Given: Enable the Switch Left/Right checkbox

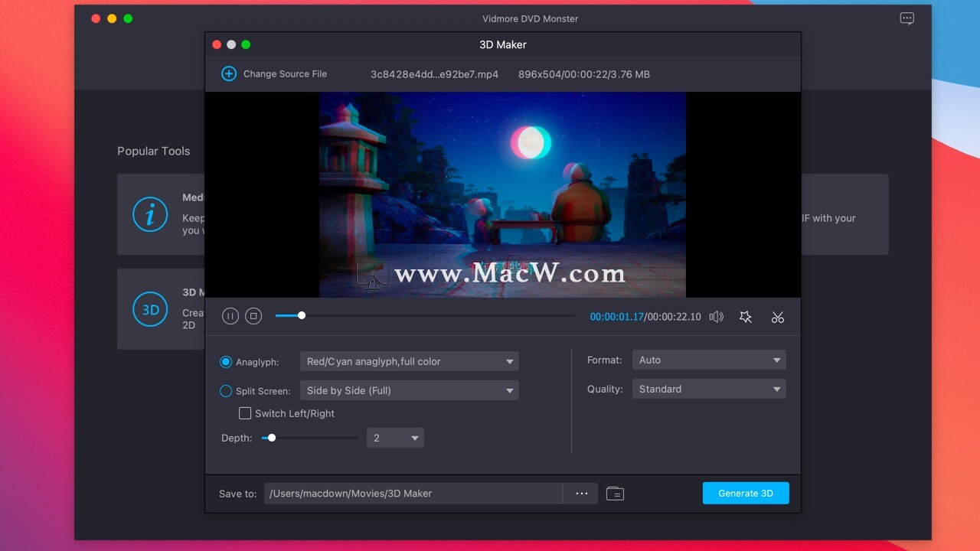Looking at the screenshot, I should [x=245, y=413].
